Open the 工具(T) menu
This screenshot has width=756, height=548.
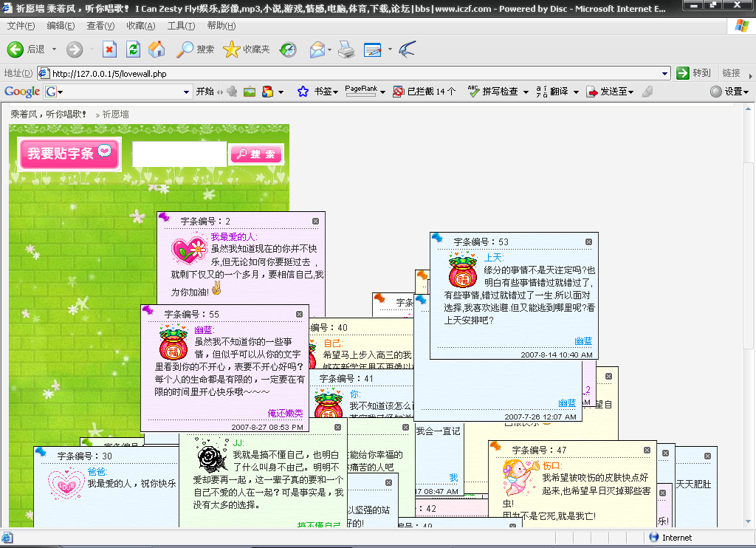click(182, 26)
